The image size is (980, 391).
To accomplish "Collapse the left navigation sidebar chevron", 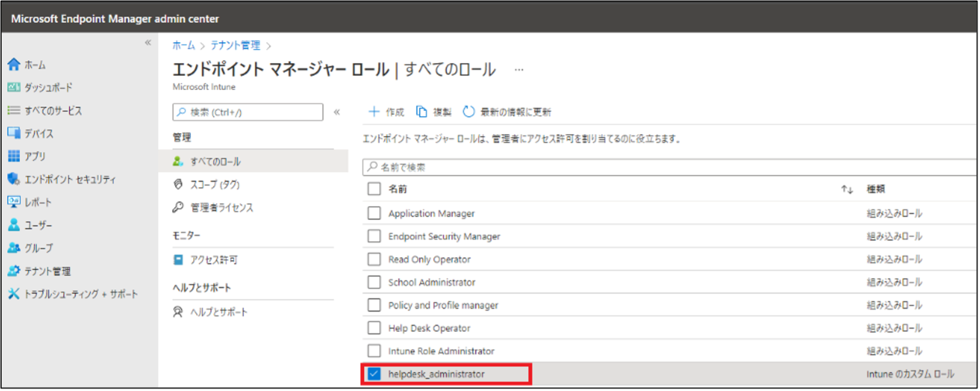I will 148,43.
